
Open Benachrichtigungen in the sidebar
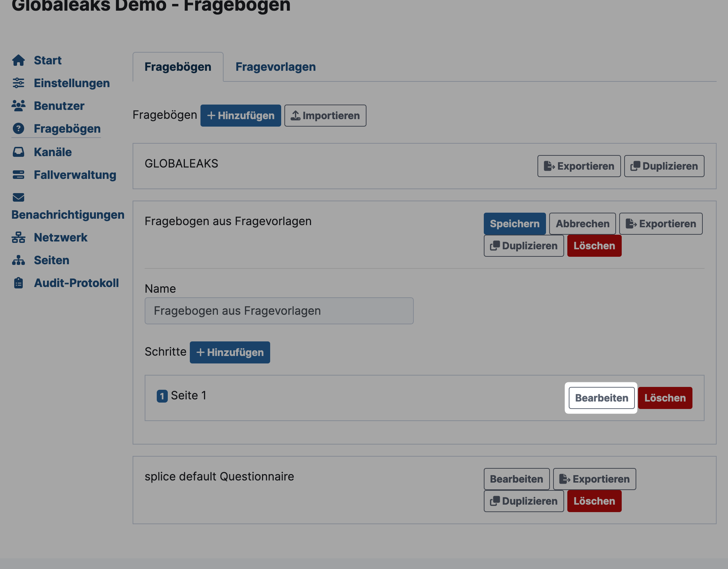click(68, 215)
